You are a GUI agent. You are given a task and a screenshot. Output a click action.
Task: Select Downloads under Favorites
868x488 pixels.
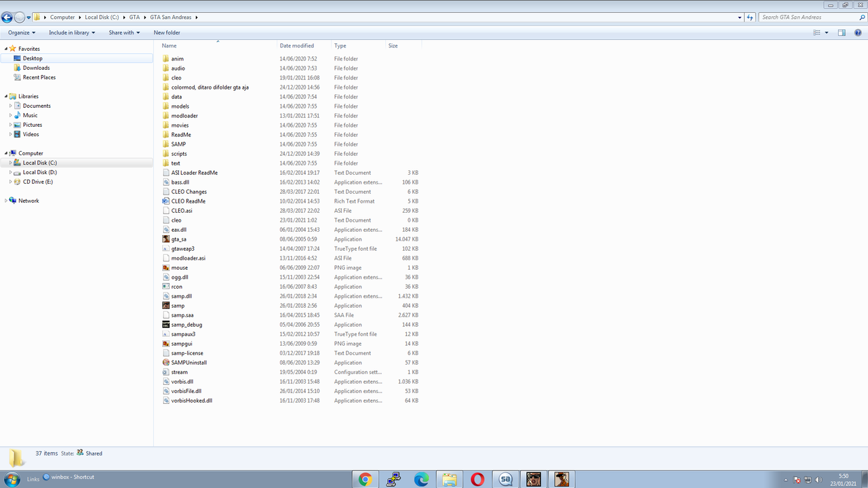(36, 68)
